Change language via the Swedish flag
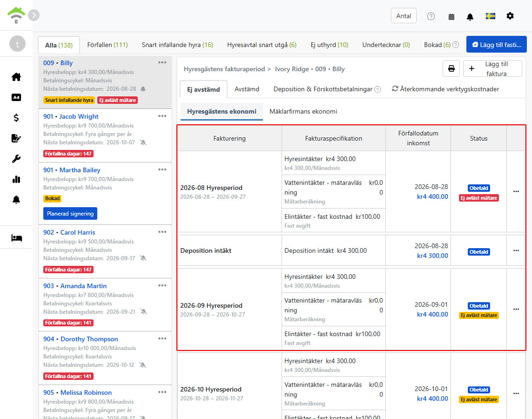This screenshot has width=532, height=419. click(x=490, y=16)
